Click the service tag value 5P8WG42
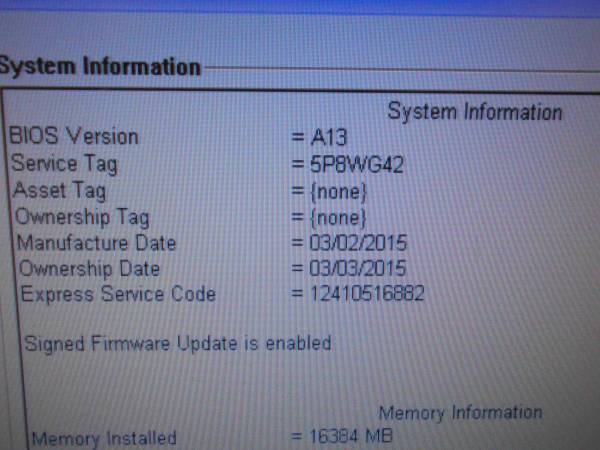Viewport: 600px width, 450px height. pos(355,164)
